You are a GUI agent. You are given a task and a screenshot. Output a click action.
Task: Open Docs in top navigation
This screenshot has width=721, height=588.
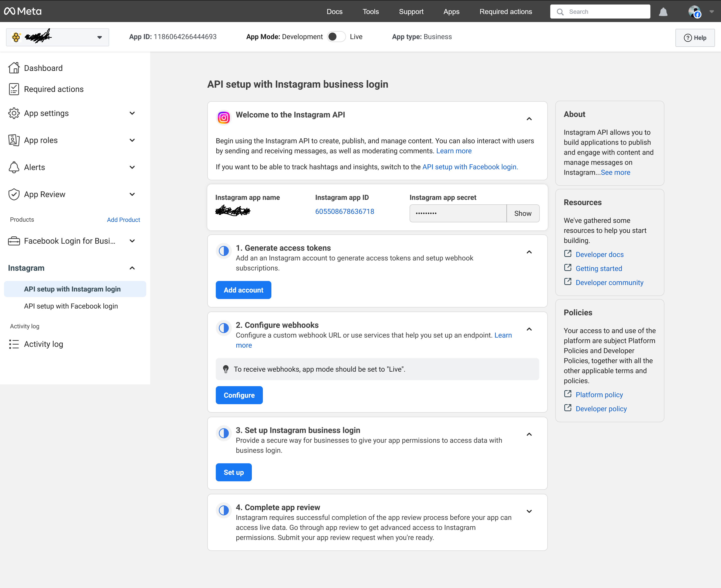(x=335, y=12)
